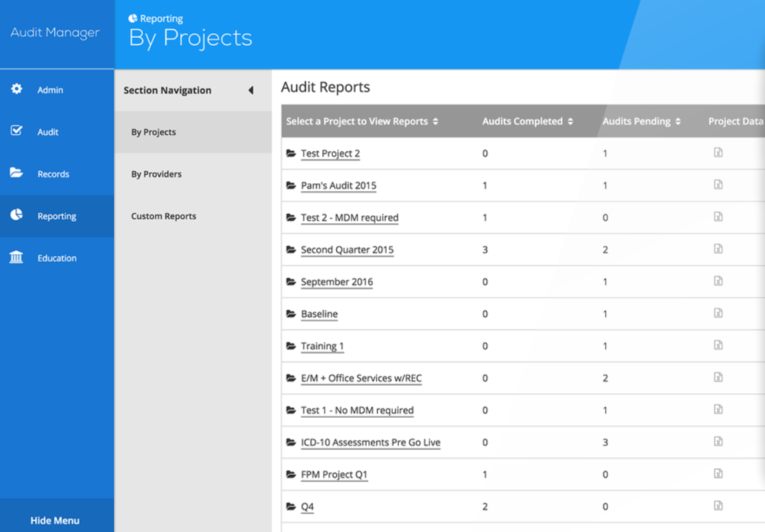The height and width of the screenshot is (532, 765).
Task: Click the Hide Menu button
Action: click(x=56, y=520)
